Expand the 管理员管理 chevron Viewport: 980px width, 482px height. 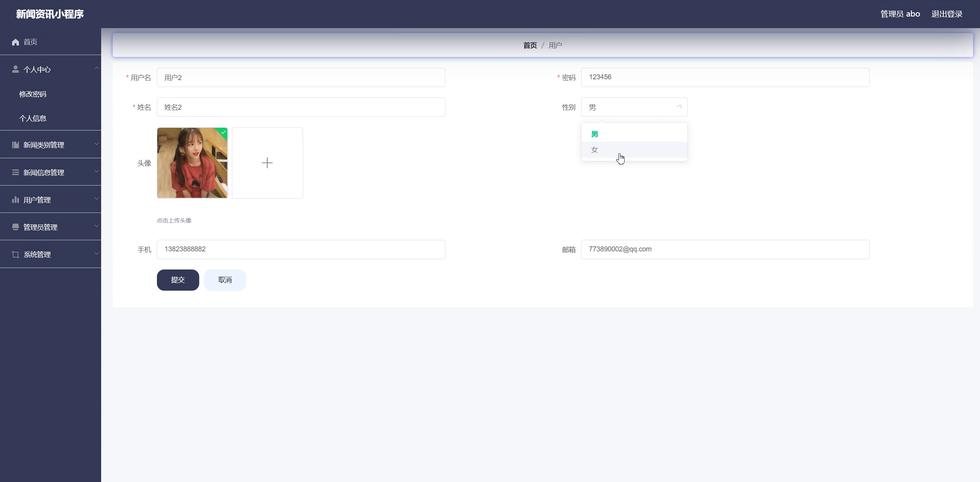pyautogui.click(x=97, y=226)
